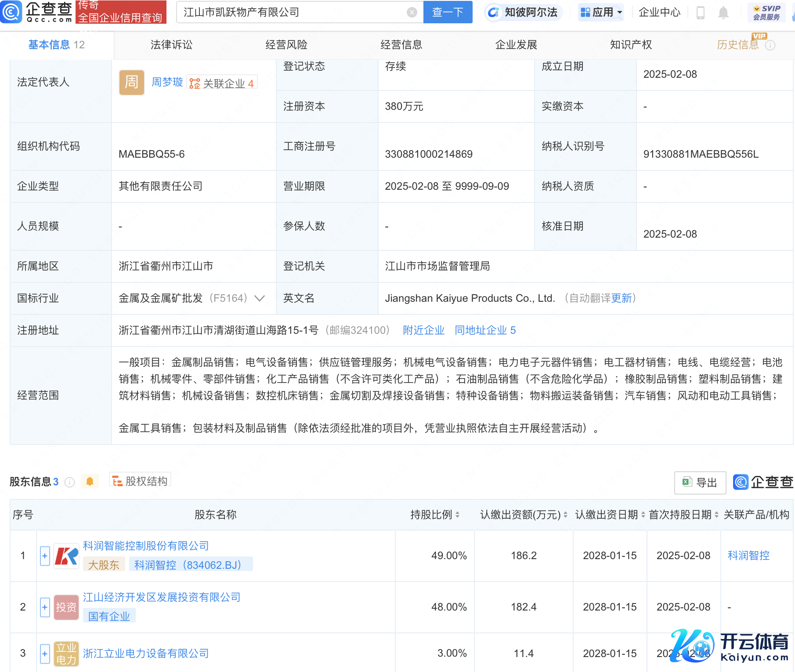Expand the 国标行业 industry classification chevron
This screenshot has height=672, width=795.
click(x=260, y=299)
